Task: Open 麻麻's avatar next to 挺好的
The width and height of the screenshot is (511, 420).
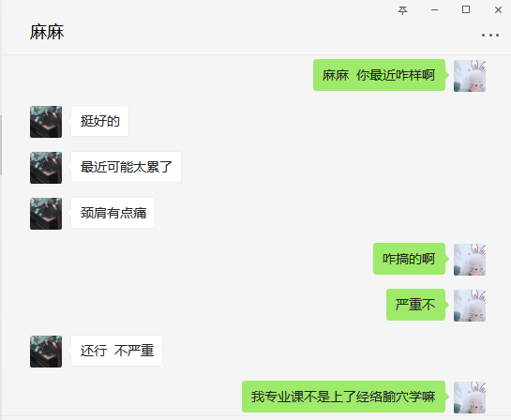Action: pyautogui.click(x=46, y=122)
